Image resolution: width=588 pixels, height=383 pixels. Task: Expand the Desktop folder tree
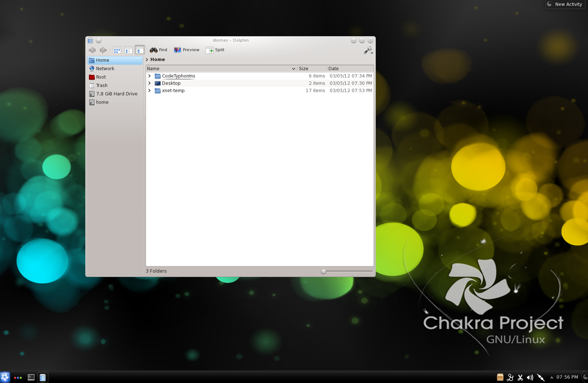click(149, 83)
